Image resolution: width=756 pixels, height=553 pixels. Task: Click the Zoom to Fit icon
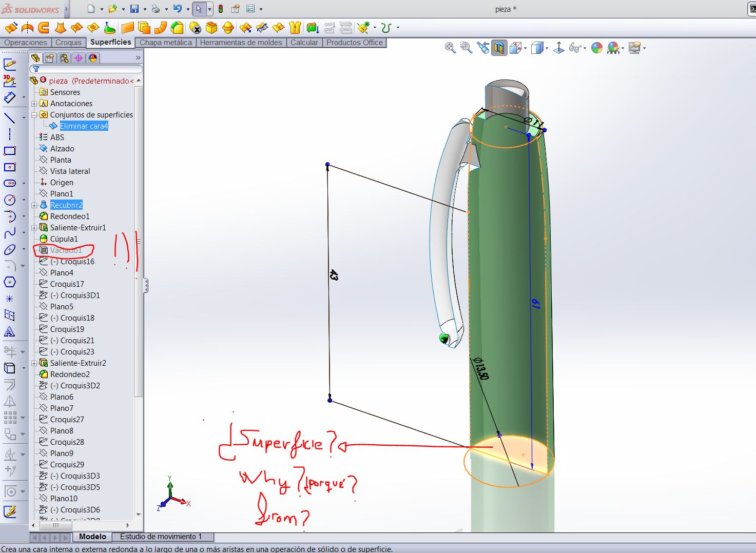[x=450, y=48]
